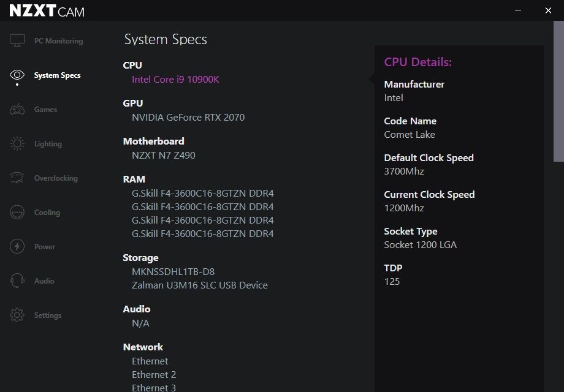
Task: Click the TDP value 125
Action: point(392,282)
